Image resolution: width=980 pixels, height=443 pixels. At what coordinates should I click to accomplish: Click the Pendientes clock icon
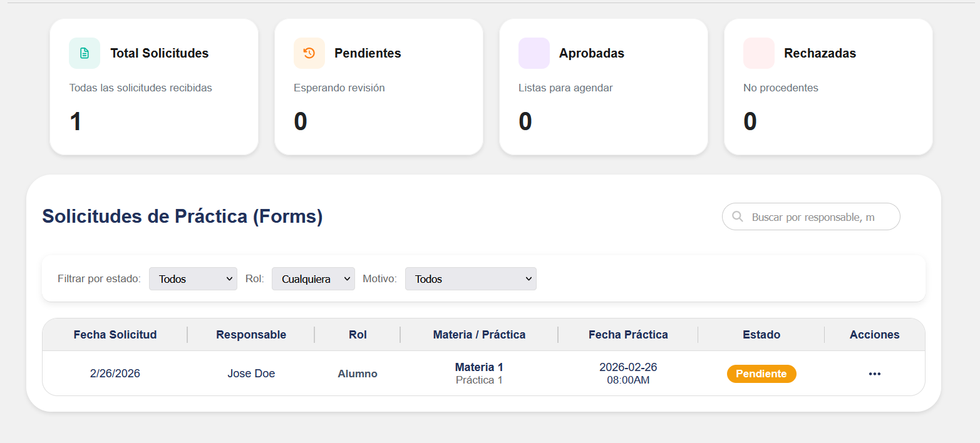(309, 53)
